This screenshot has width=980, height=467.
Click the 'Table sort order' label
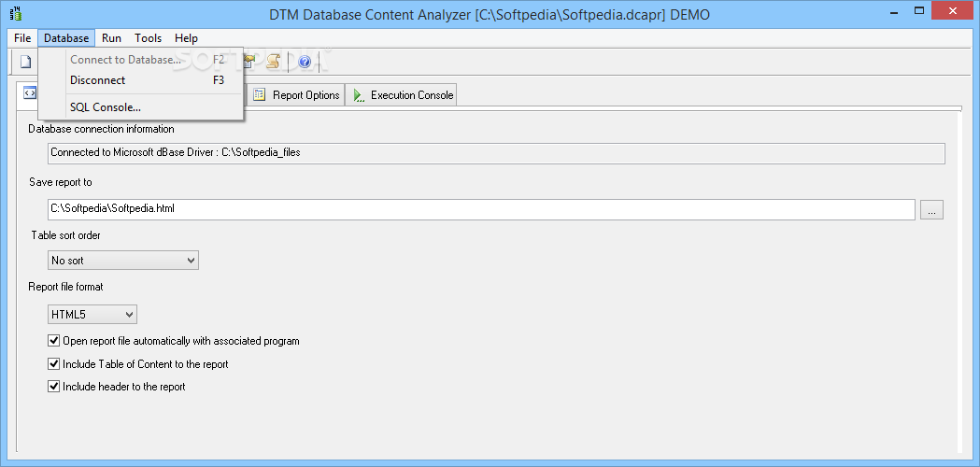[65, 235]
